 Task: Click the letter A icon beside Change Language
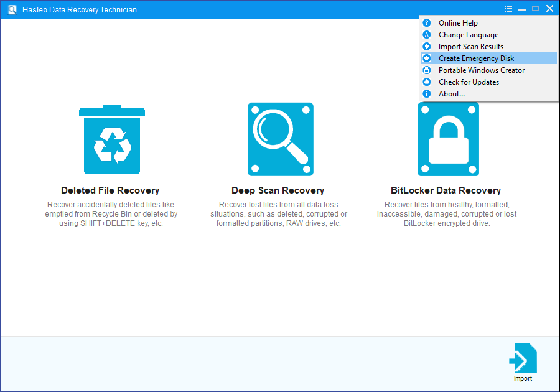click(x=427, y=34)
